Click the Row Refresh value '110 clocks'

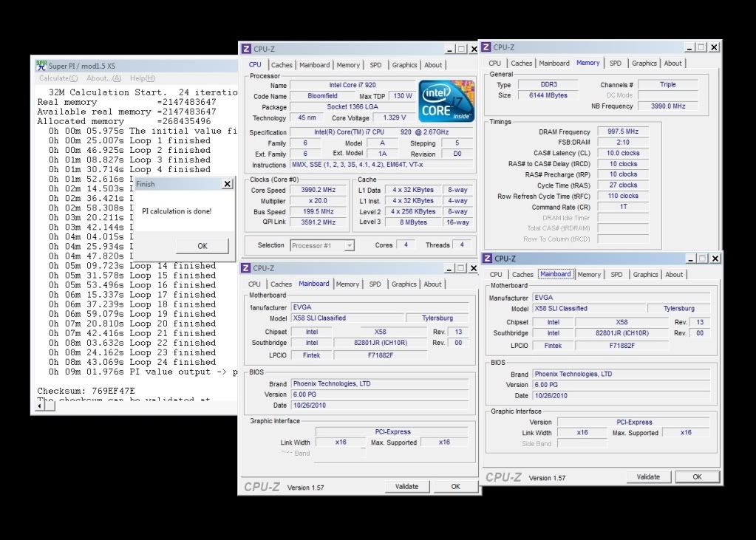pyautogui.click(x=623, y=196)
